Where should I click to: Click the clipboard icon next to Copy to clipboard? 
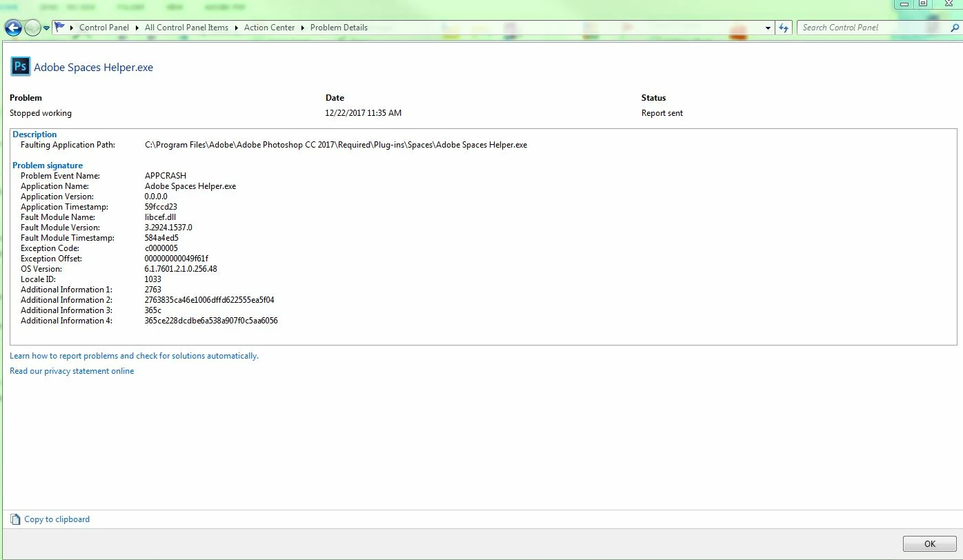(15, 519)
